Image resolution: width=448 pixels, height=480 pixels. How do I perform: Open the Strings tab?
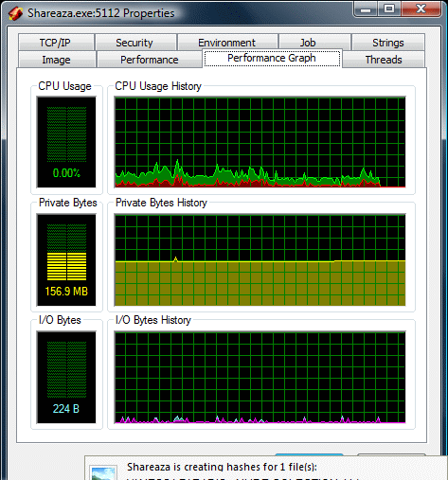[x=388, y=43]
